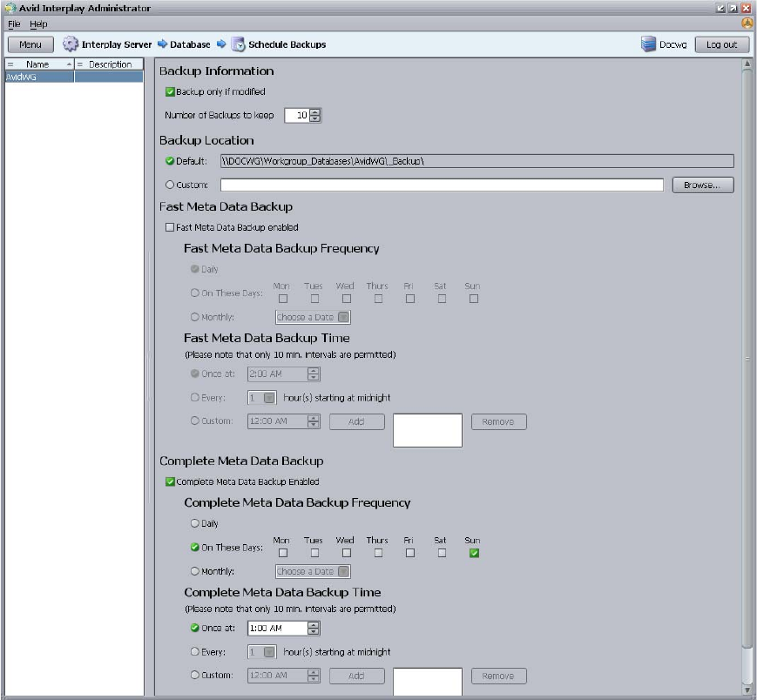The width and height of the screenshot is (757, 700).
Task: Check Fri in Complete Backup Frequency
Action: pos(410,553)
